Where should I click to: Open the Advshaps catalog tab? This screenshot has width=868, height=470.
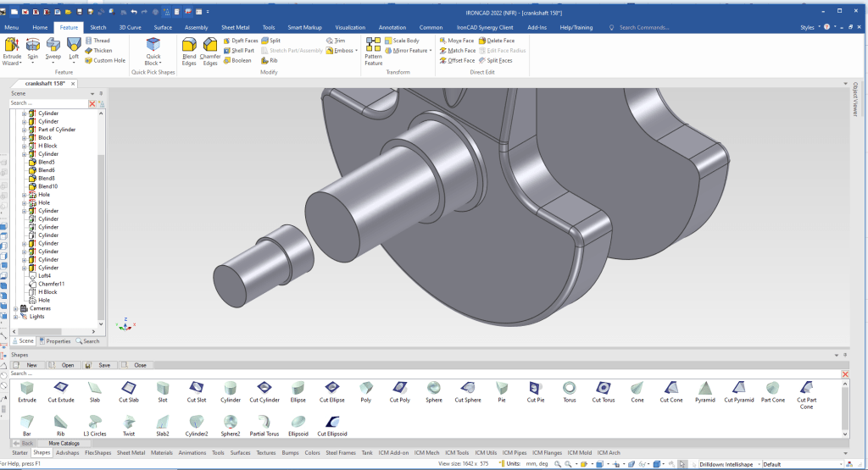click(68, 452)
